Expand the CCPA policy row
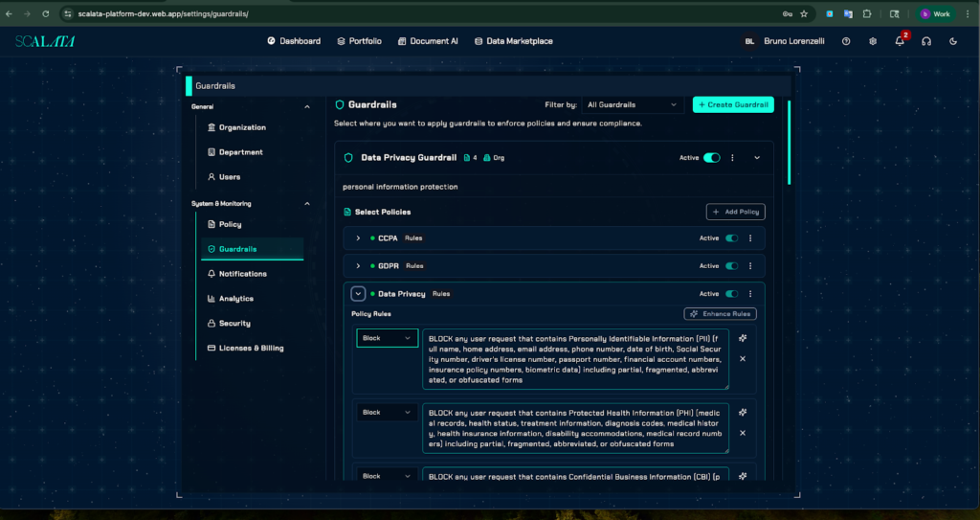 click(358, 238)
